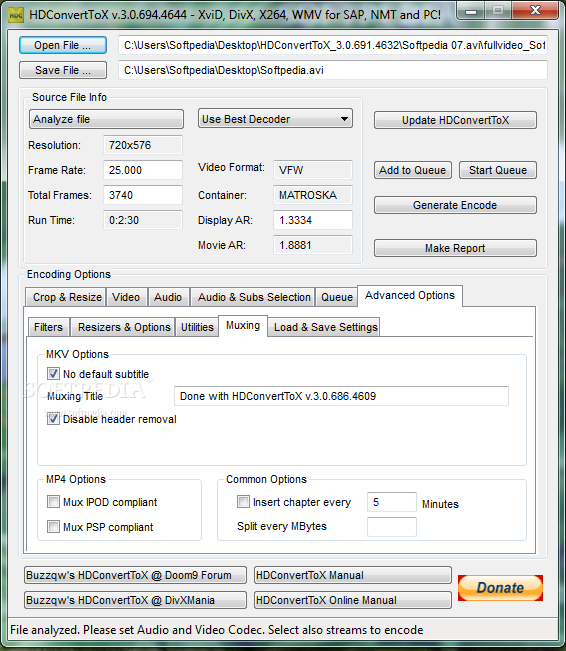Open the Queue tab
The height and width of the screenshot is (651, 566).
tap(336, 297)
